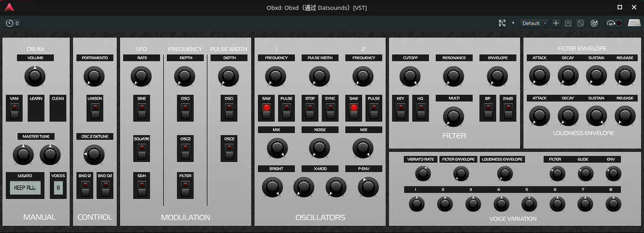Toggle Frequency modulation OSC1 switch

pyautogui.click(x=185, y=111)
